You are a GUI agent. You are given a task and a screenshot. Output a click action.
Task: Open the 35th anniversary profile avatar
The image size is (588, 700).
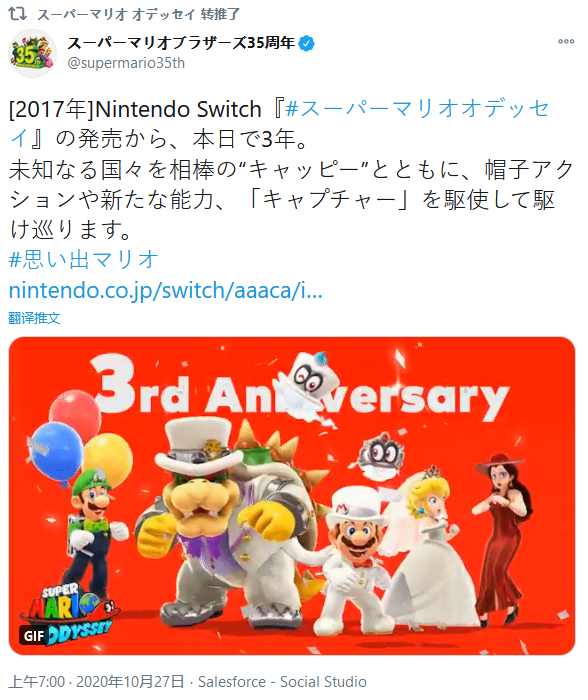(x=33, y=54)
